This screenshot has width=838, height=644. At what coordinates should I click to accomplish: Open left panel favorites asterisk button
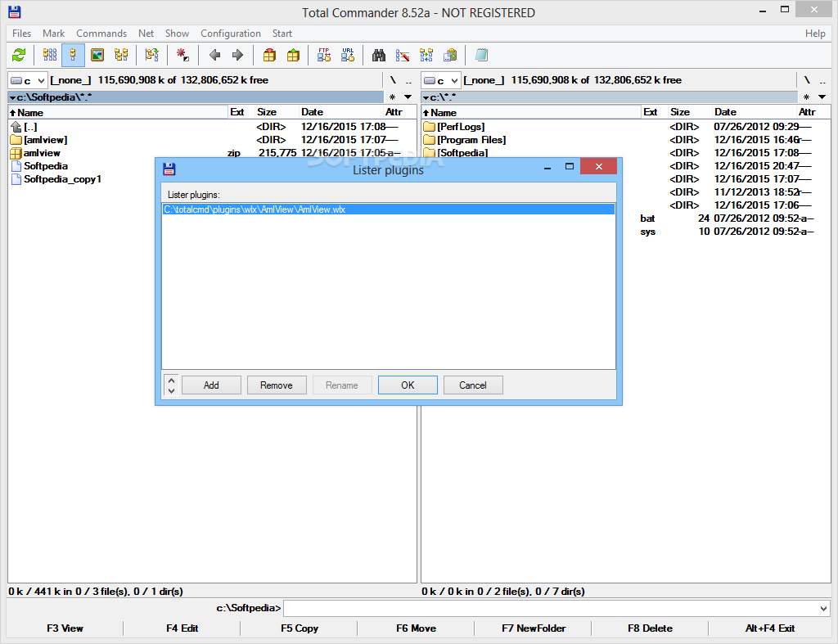point(392,97)
